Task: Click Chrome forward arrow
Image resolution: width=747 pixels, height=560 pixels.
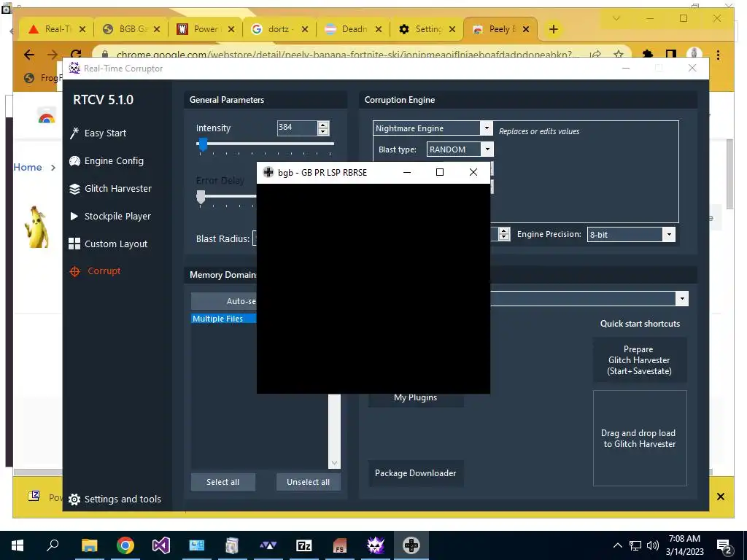Action: click(x=53, y=55)
